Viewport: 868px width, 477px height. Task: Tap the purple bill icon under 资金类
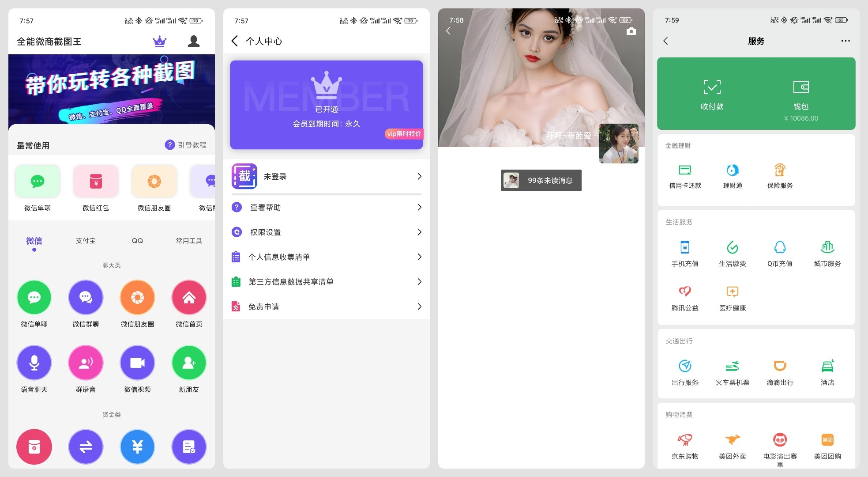tap(189, 447)
